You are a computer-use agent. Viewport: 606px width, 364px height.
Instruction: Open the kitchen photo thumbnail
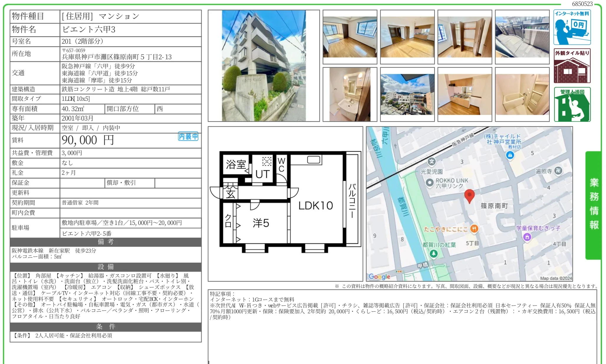tap(465, 94)
